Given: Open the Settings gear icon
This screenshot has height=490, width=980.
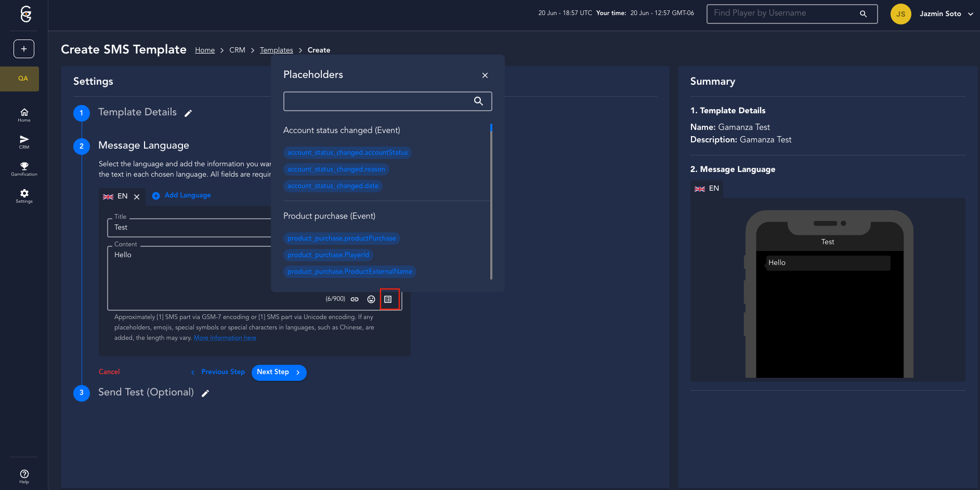Looking at the screenshot, I should (24, 196).
